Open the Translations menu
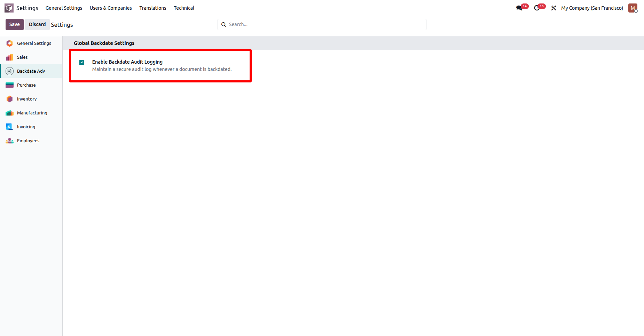 pos(153,8)
